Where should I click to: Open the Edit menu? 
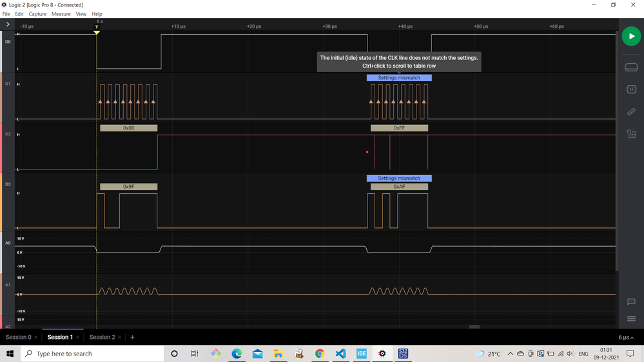point(19,14)
